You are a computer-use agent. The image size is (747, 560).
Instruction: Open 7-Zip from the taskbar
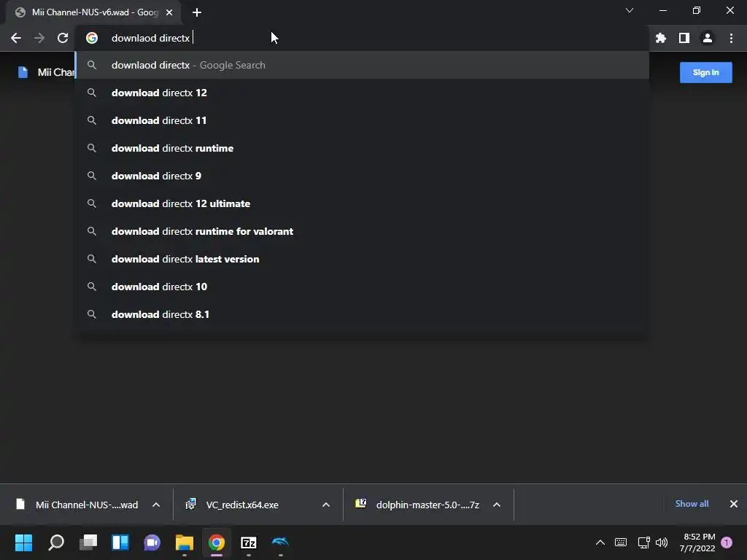point(248,542)
